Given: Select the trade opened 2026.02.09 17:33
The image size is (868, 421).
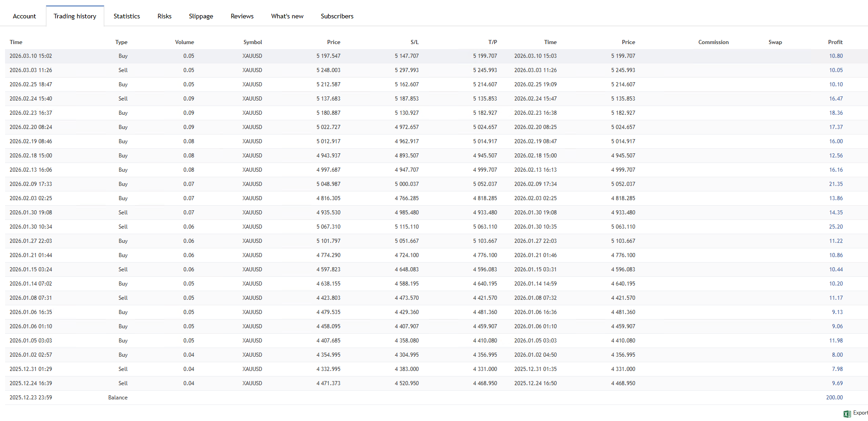Looking at the screenshot, I should [x=31, y=184].
